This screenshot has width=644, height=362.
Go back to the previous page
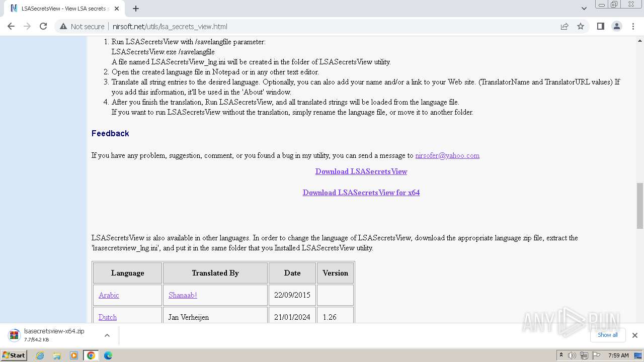pos(11,27)
